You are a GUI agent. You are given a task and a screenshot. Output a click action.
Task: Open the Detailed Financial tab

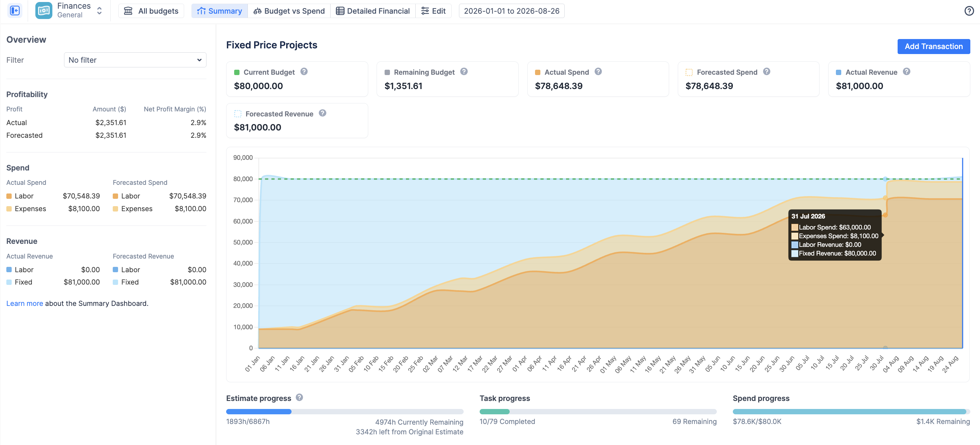373,11
